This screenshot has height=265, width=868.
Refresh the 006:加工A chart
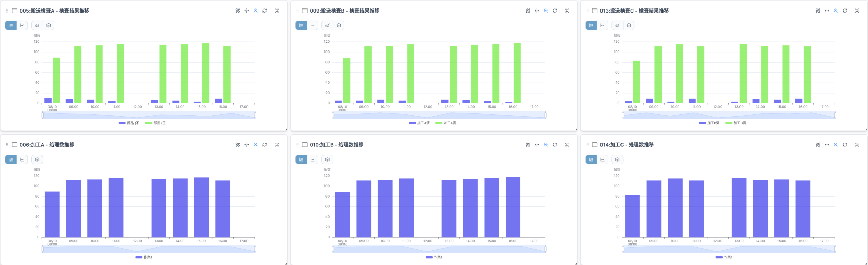(x=265, y=145)
